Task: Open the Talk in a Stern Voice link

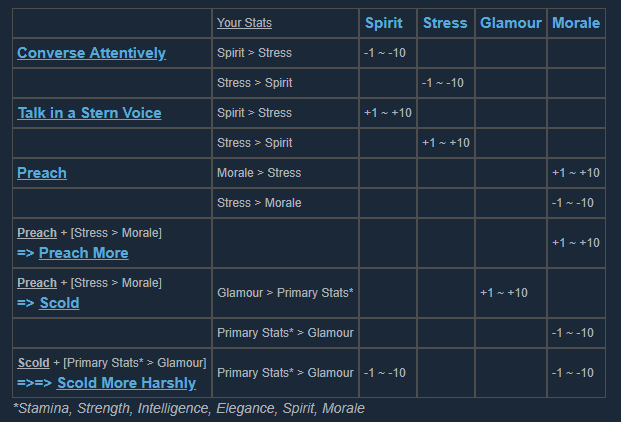Action: 89,113
